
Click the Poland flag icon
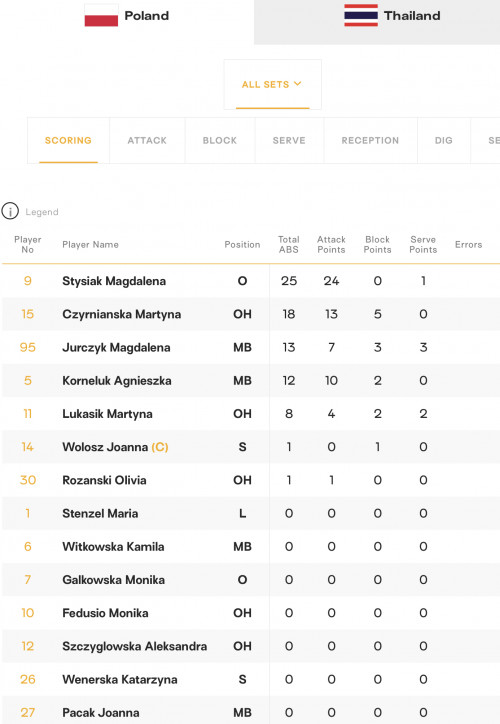pyautogui.click(x=101, y=16)
